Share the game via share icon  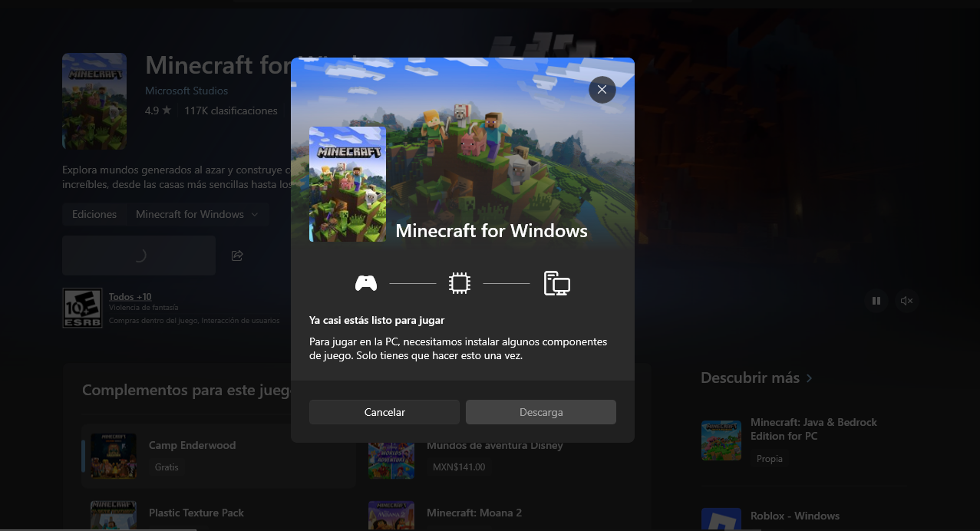click(237, 256)
